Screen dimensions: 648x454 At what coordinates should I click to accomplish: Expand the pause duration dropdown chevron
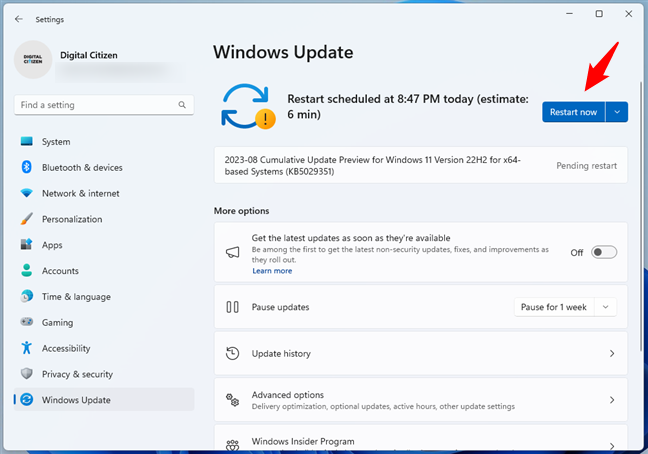605,307
